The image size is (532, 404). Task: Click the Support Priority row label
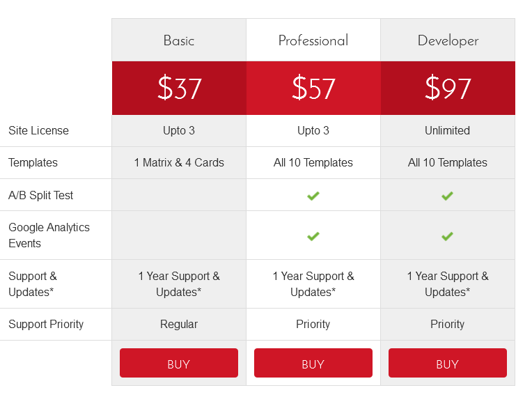(x=46, y=325)
